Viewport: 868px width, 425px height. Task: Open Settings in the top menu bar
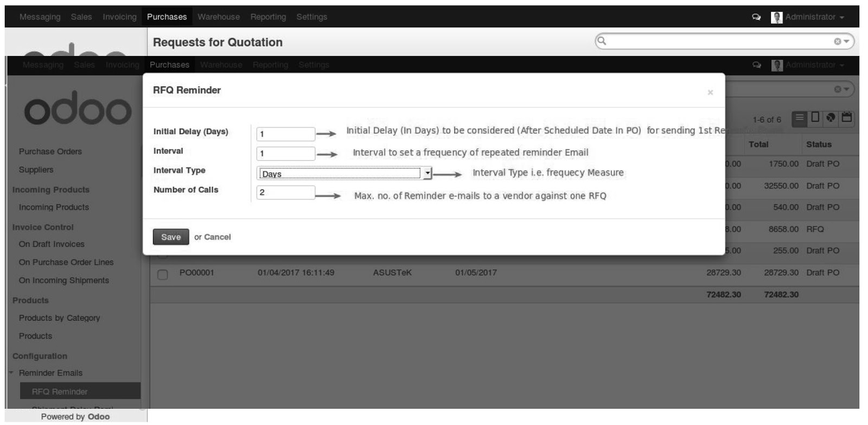click(x=312, y=17)
